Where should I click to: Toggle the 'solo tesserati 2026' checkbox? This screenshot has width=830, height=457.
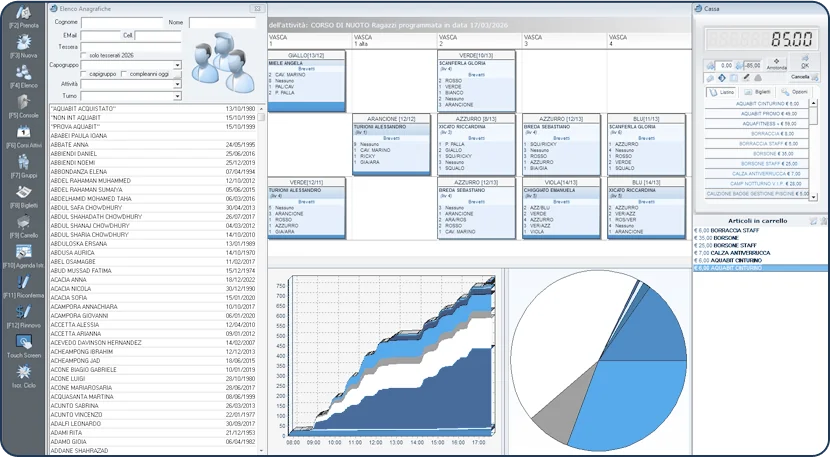pyautogui.click(x=83, y=56)
